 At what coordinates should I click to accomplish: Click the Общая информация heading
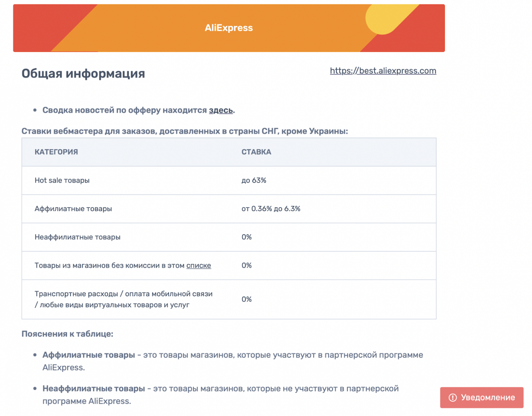83,73
